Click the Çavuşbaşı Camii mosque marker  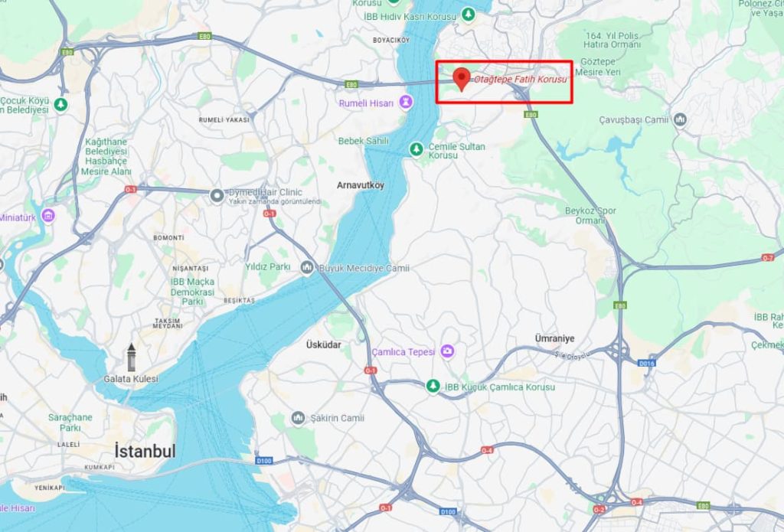(680, 120)
